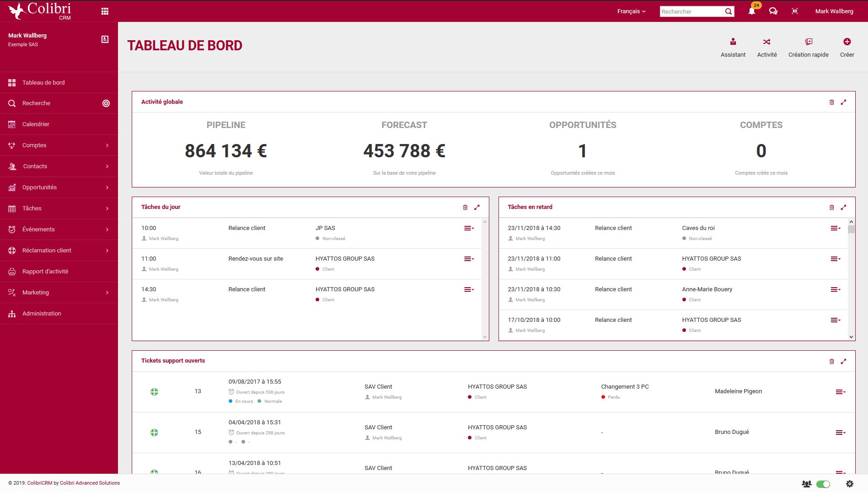868x492 pixels.
Task: Open actions menu for 14:30 Relance client task
Action: coord(469,289)
